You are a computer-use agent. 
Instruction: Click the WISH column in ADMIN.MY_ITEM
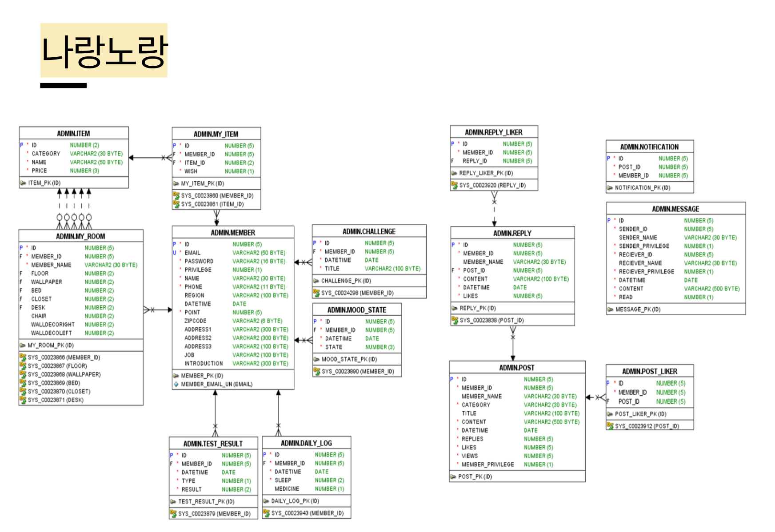click(x=216, y=171)
